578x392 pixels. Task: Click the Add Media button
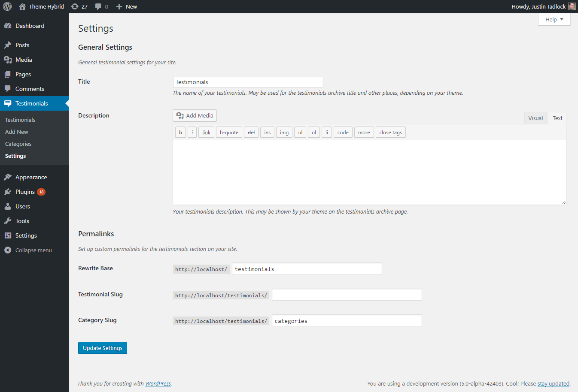tap(195, 115)
